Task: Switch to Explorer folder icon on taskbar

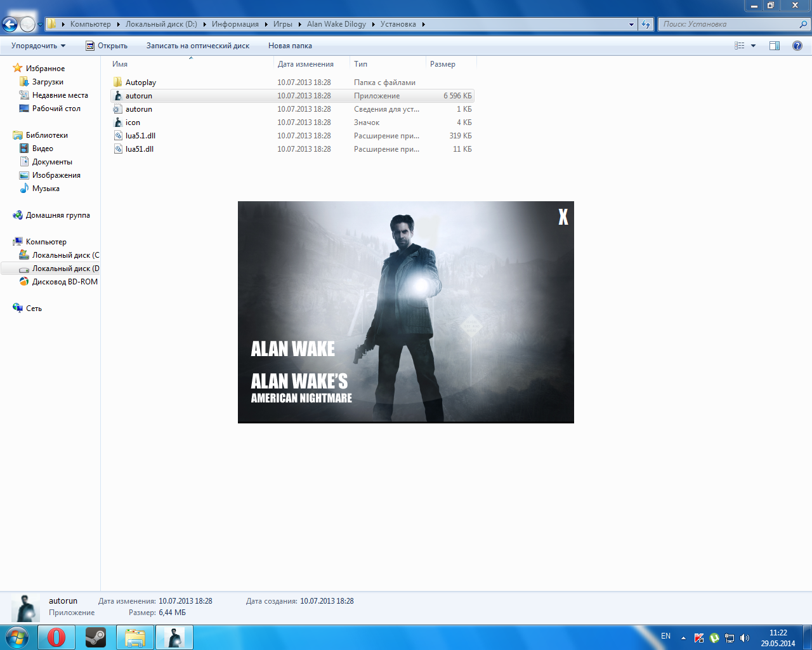Action: coord(135,637)
